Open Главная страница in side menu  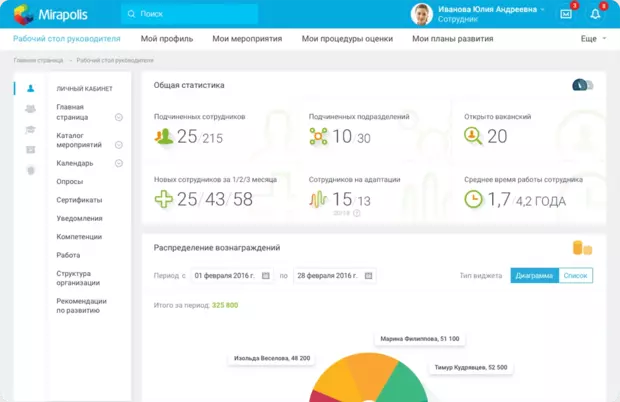click(72, 112)
